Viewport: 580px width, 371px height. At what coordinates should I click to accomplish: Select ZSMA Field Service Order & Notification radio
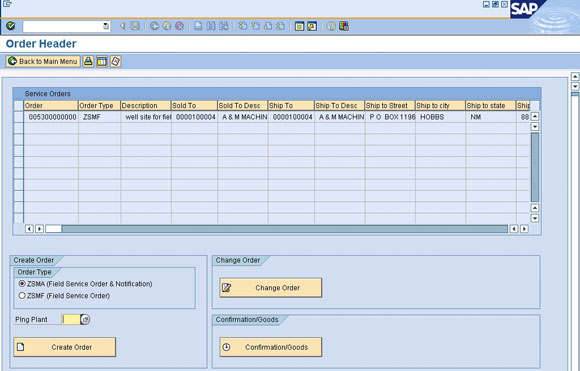tap(22, 284)
